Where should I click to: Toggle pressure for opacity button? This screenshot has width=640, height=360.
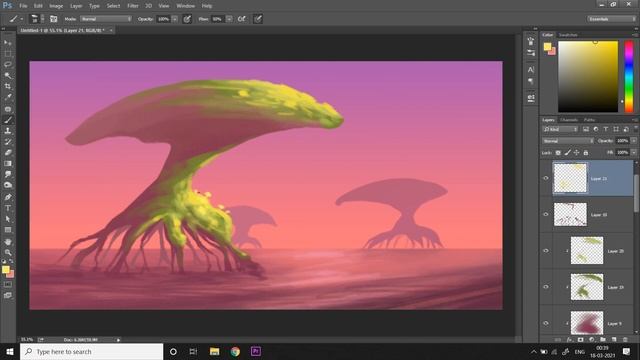pos(187,19)
